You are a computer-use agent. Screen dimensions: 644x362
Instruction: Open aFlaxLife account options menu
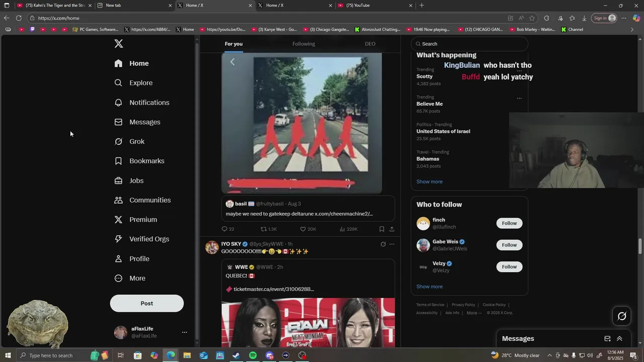click(184, 332)
